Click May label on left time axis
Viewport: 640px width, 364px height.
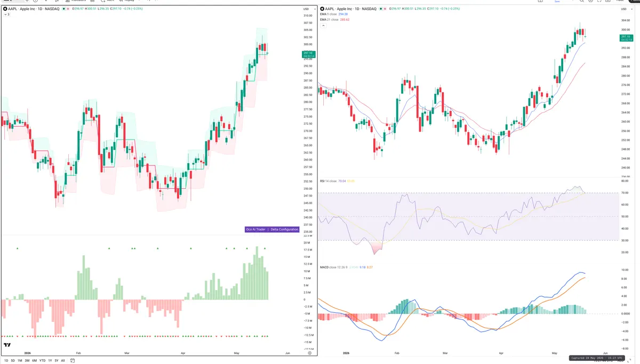point(237,353)
